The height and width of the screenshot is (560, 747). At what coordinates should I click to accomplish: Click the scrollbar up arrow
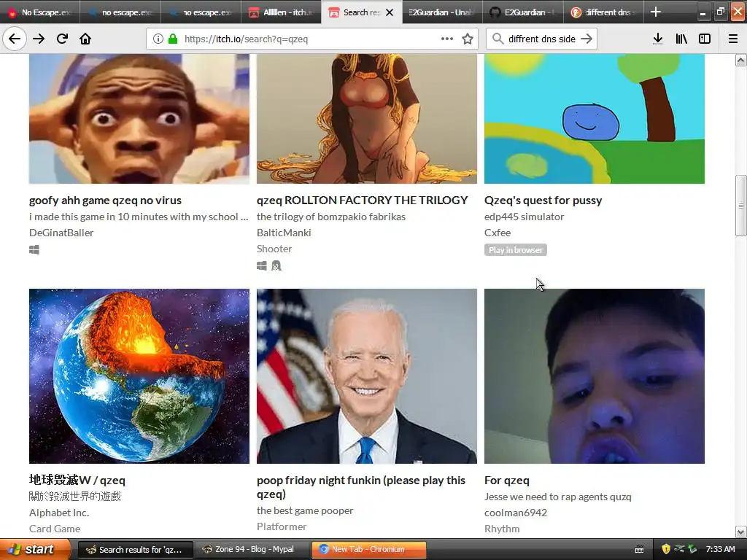click(741, 60)
